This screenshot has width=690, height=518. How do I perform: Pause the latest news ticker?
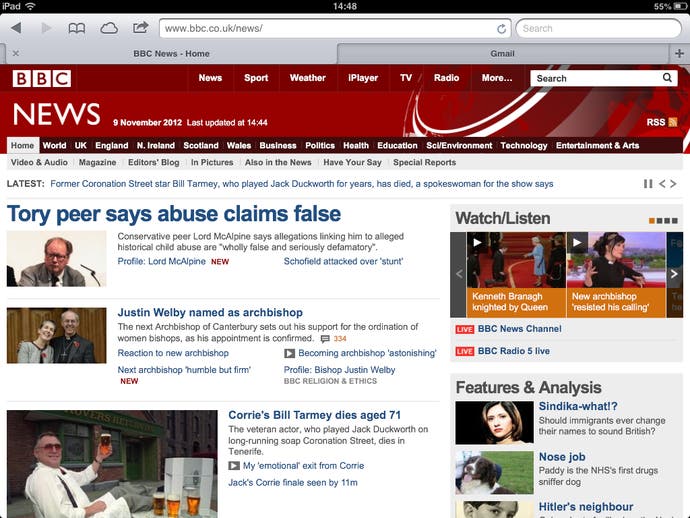point(648,184)
